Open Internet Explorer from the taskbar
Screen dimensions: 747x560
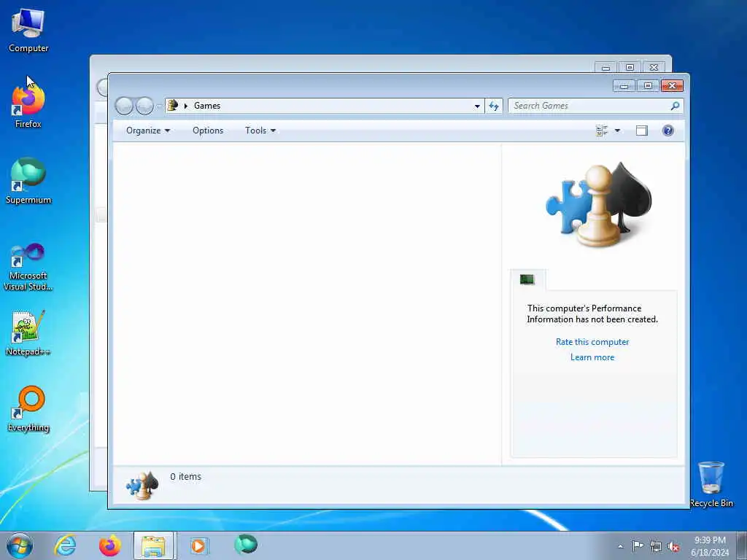tap(65, 545)
